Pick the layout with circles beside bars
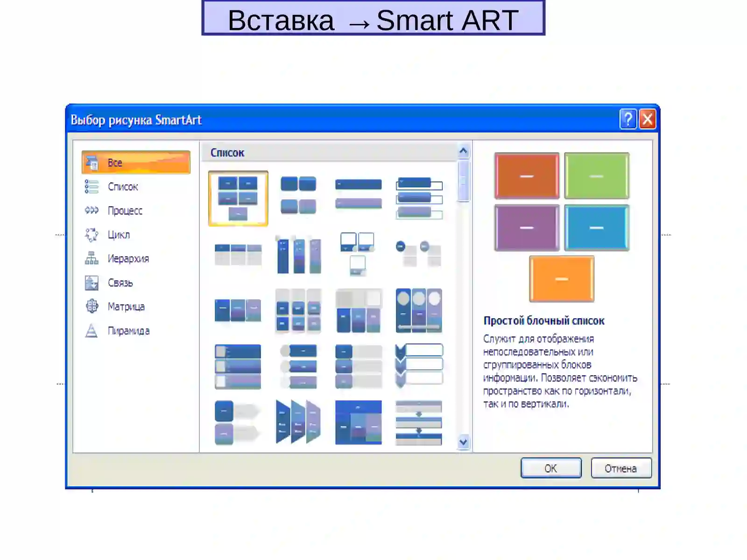Screen dimensions: 747x560 pyautogui.click(x=298, y=367)
